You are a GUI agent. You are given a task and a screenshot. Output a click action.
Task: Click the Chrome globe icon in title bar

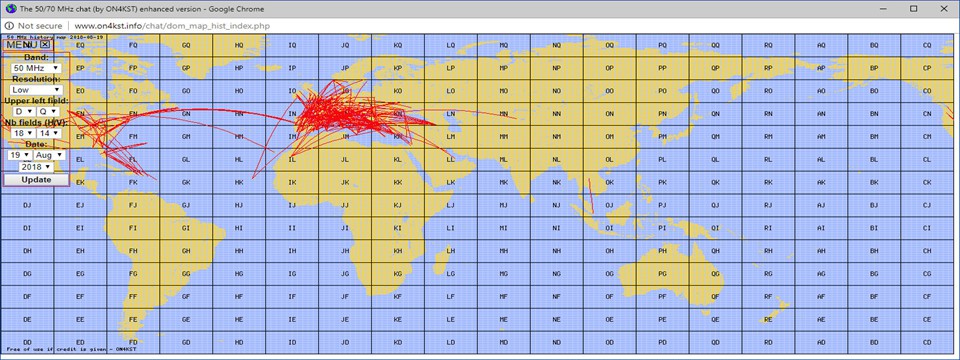9,9
